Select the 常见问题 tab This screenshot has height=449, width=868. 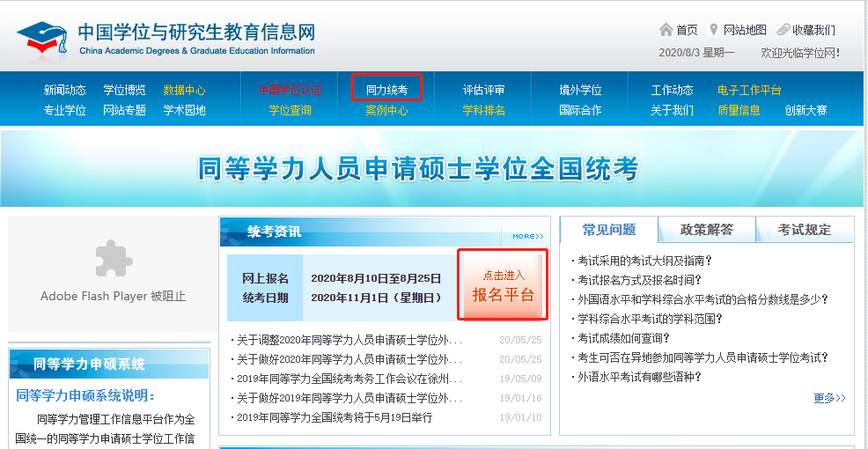click(608, 230)
